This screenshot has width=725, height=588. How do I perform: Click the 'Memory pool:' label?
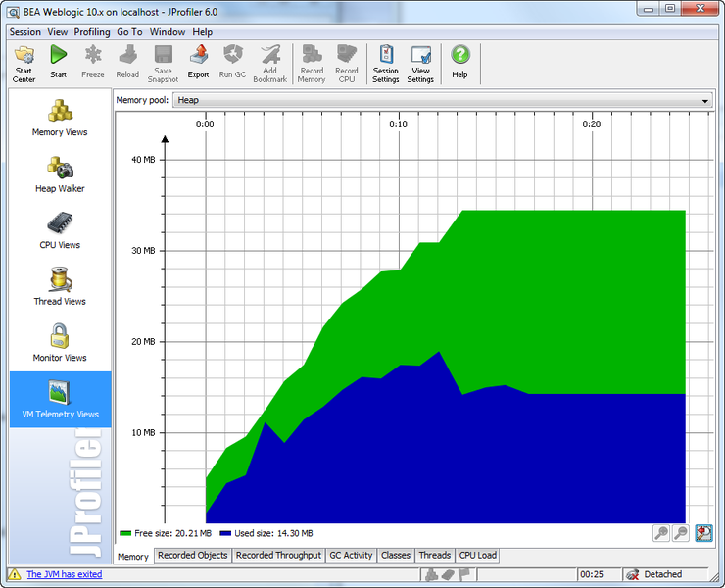142,100
